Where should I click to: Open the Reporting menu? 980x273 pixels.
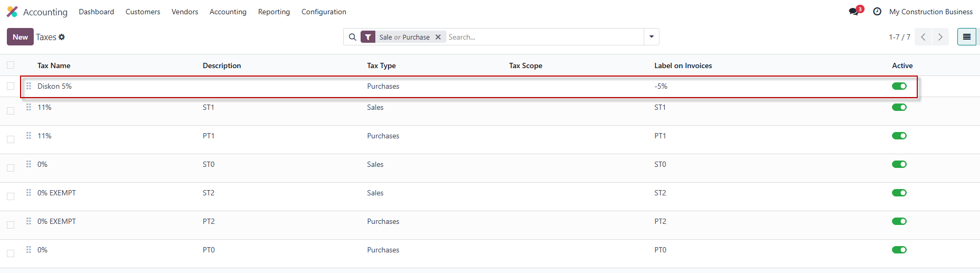point(274,12)
